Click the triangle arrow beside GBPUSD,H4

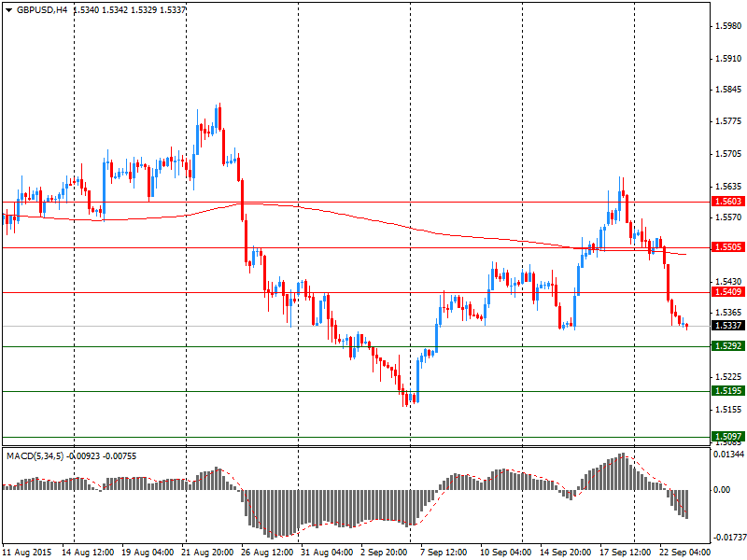pos(8,9)
